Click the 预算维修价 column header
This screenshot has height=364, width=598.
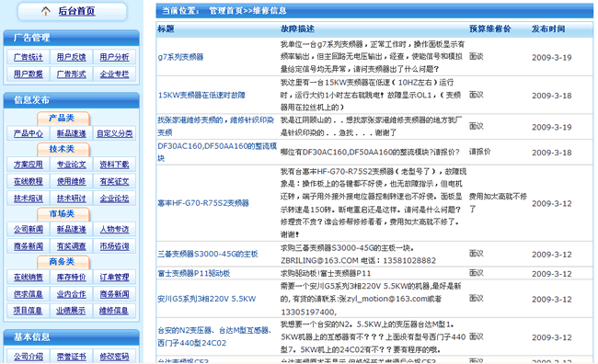tap(490, 29)
